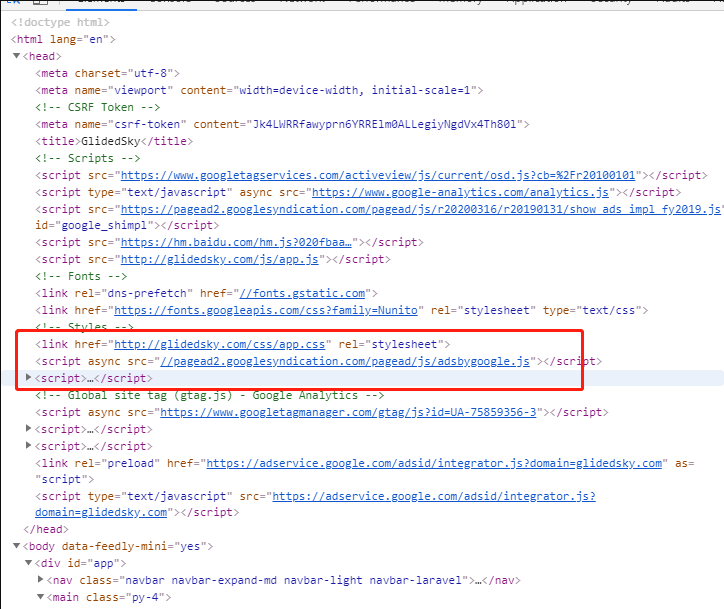
Task: Expand script node just above preload link
Action: tap(29, 446)
